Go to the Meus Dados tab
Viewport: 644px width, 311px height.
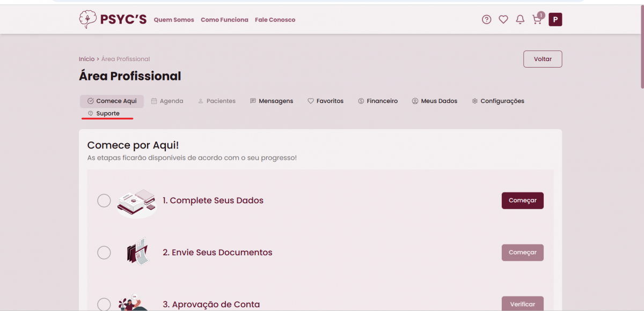point(435,101)
